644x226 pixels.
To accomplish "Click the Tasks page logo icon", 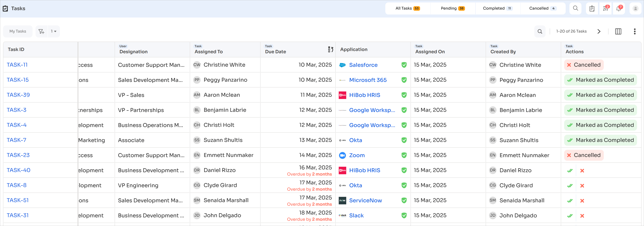I will [5, 8].
